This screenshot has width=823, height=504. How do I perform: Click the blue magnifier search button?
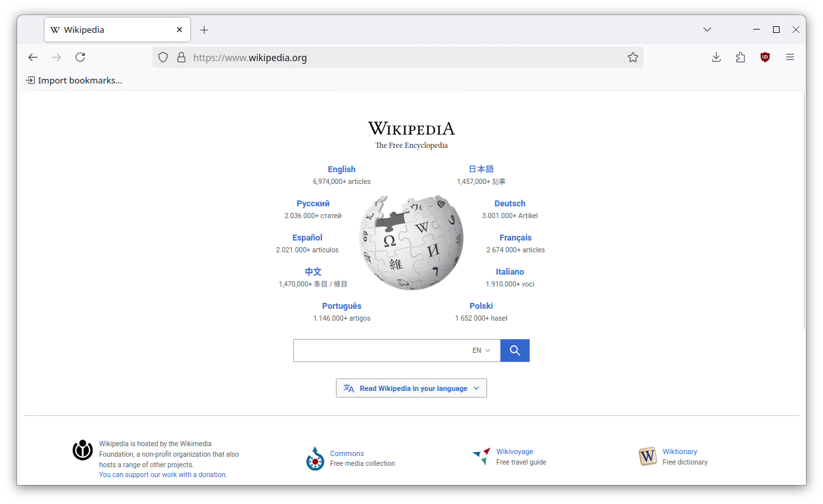pos(515,350)
